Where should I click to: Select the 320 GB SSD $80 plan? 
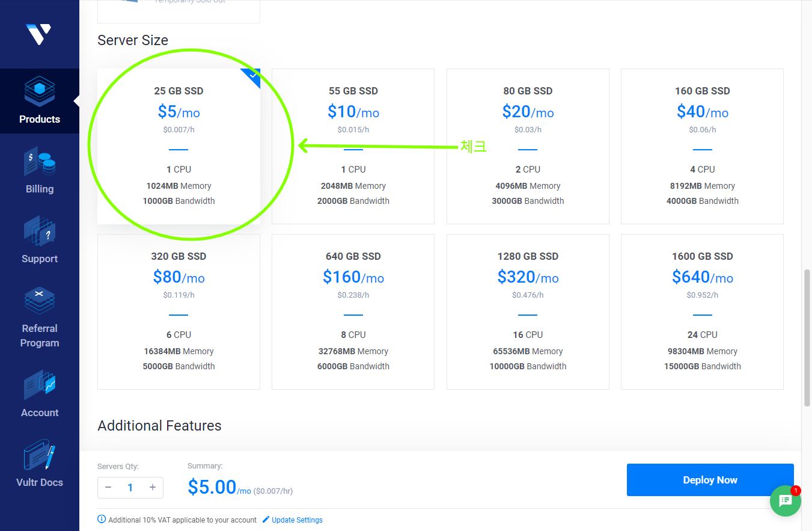179,312
